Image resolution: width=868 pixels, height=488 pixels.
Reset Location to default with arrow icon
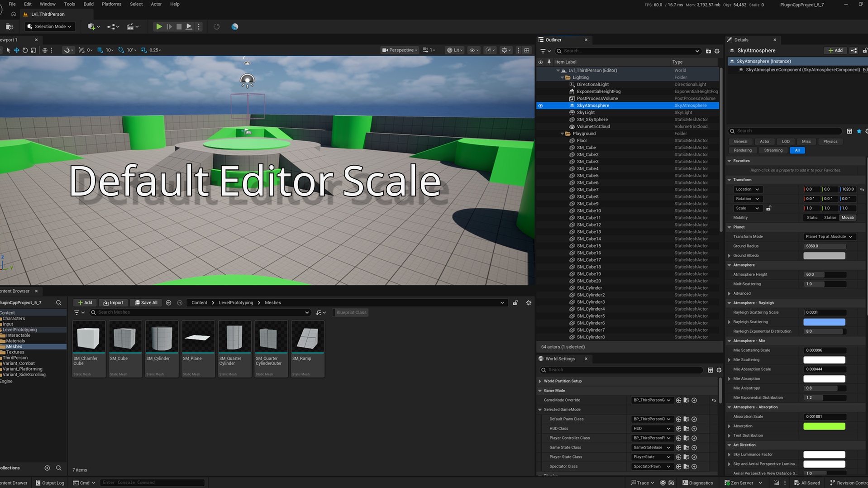(862, 190)
